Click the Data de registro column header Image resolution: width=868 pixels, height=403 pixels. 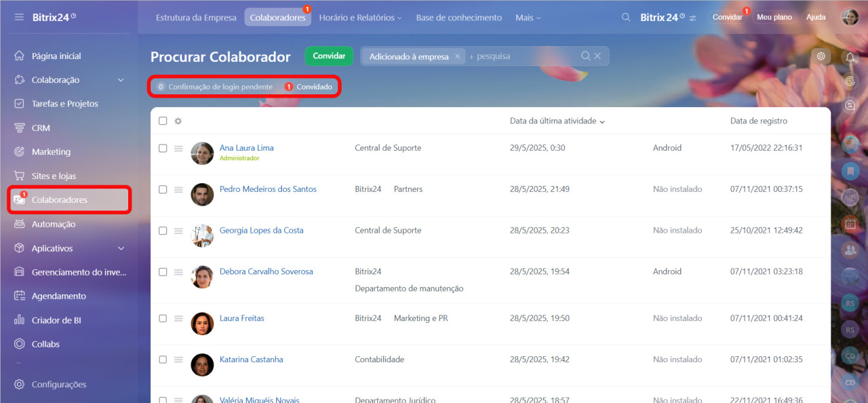click(759, 121)
